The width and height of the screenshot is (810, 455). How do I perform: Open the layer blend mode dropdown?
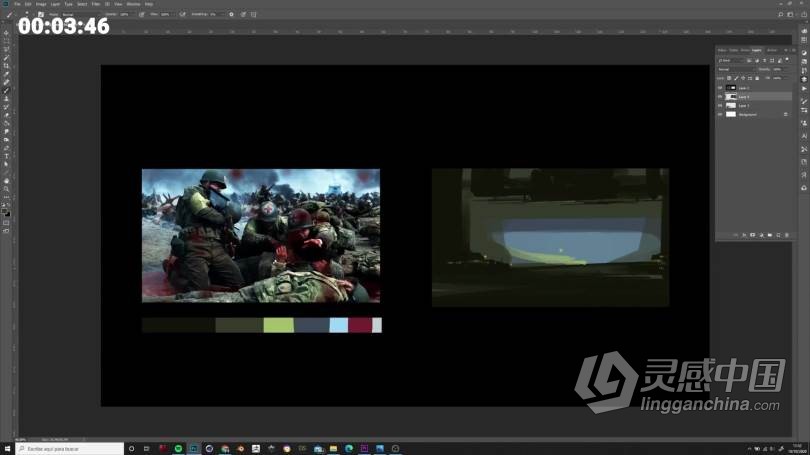coord(736,69)
